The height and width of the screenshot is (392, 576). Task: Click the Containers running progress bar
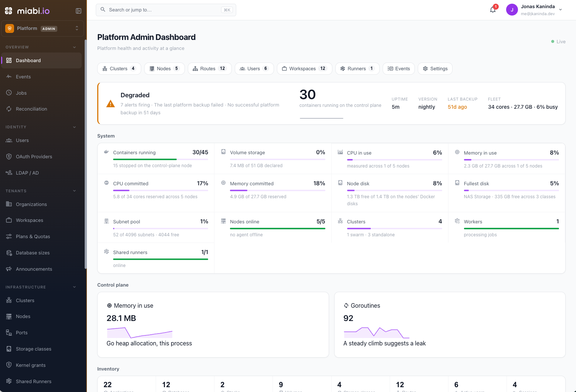pos(160,159)
